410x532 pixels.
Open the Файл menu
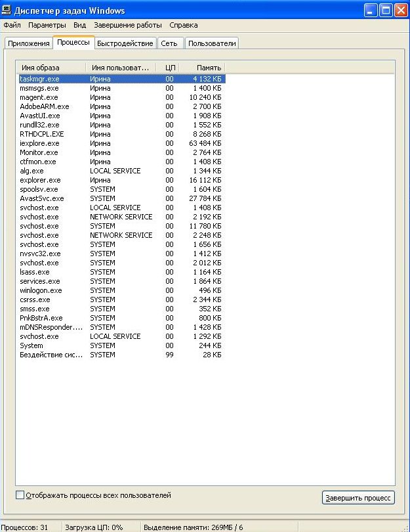pos(12,25)
